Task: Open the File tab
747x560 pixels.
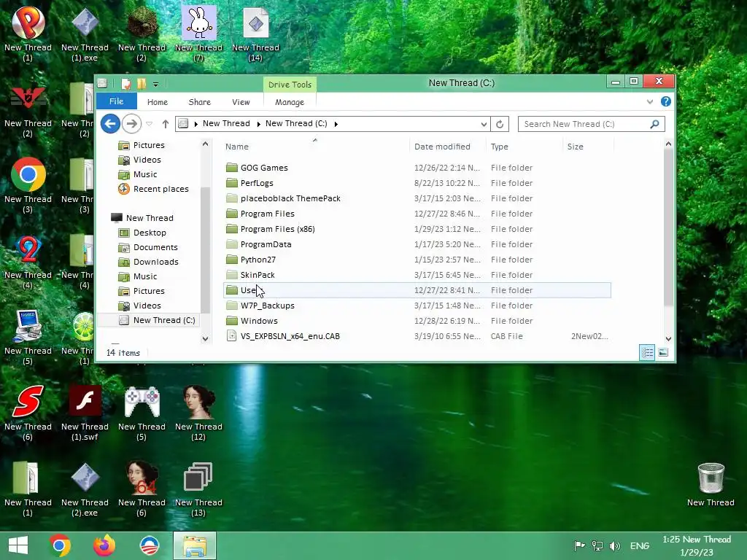Action: (116, 101)
